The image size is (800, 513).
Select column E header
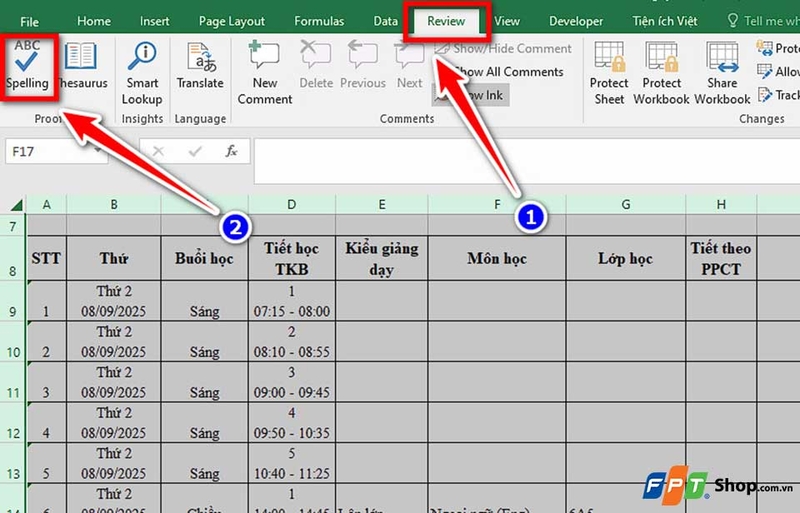pos(382,205)
